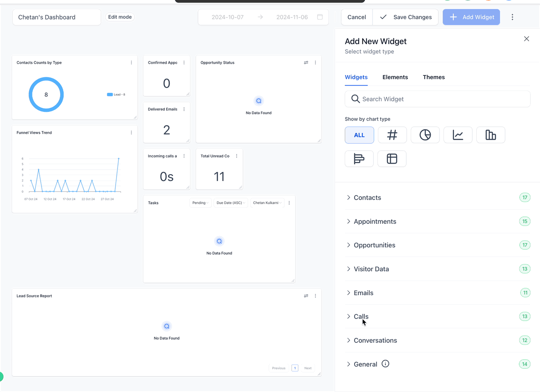Open the date range calendar icon
The image size is (540, 392).
tap(320, 17)
